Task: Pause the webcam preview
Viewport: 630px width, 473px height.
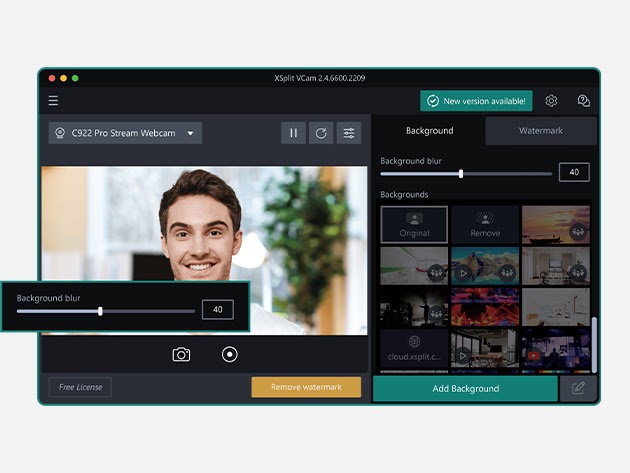Action: 293,133
